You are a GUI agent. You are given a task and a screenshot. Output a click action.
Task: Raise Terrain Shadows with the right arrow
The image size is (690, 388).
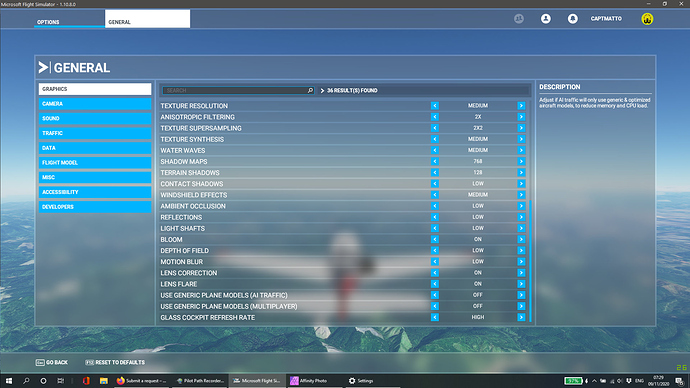coord(521,172)
